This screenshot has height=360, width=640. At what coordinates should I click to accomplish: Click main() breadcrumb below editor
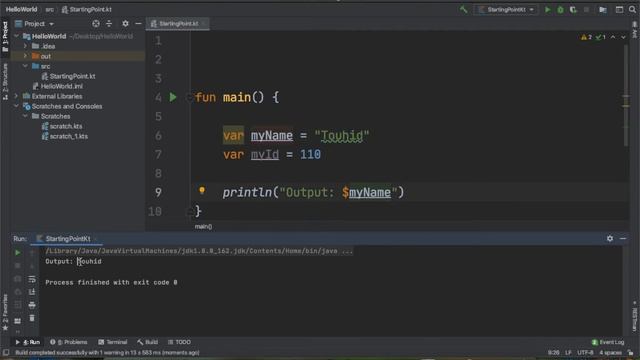(x=203, y=227)
